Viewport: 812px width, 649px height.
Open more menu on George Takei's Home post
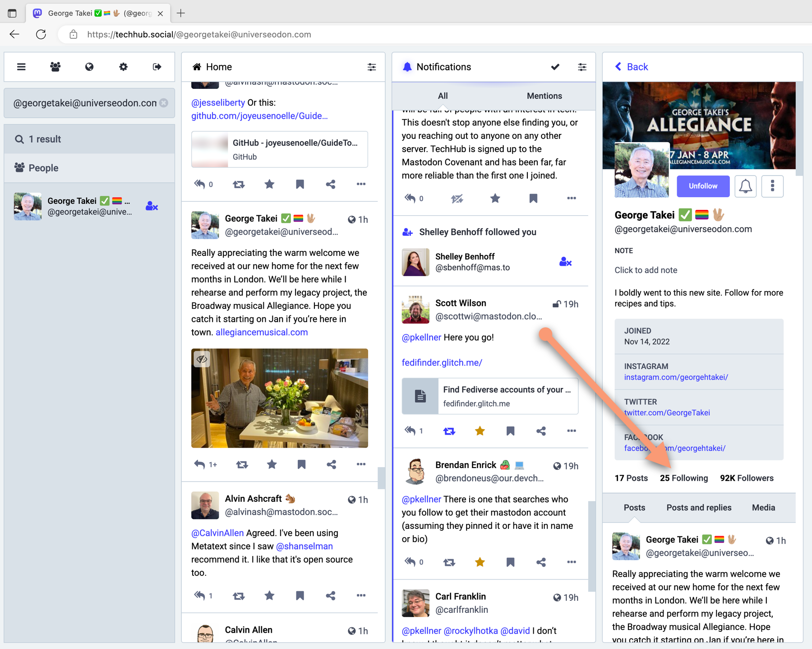pyautogui.click(x=361, y=464)
